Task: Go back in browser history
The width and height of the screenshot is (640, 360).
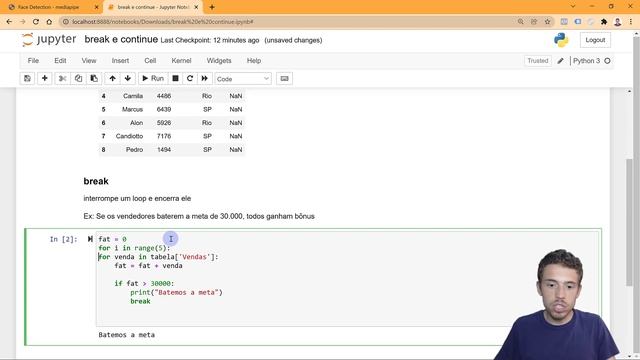Action: click(9, 22)
